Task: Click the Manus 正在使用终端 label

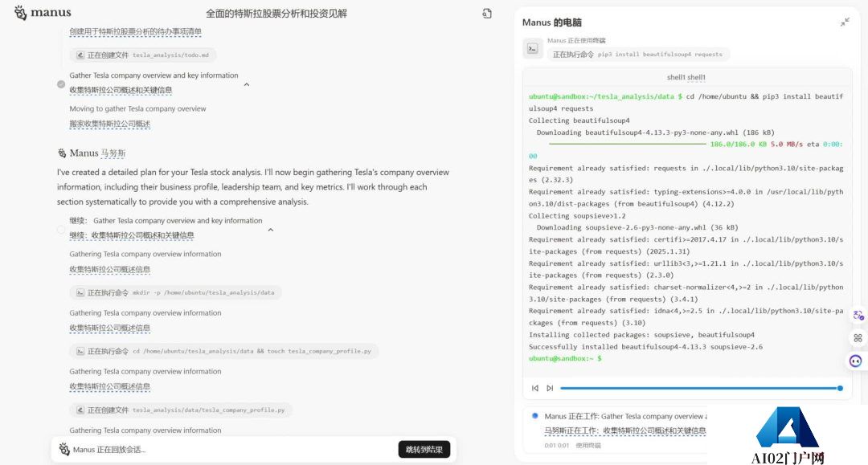Action: 576,40
